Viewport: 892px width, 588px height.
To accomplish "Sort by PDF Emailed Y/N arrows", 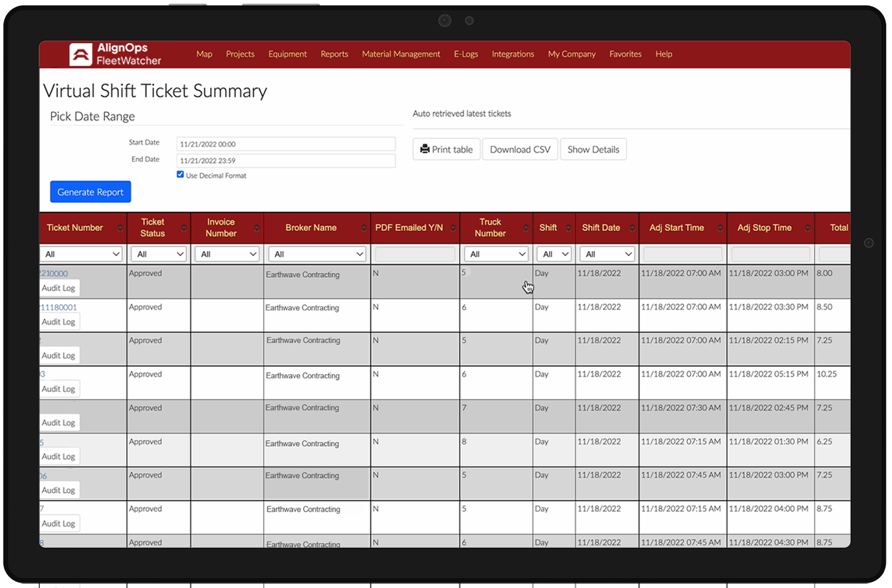I will click(453, 228).
